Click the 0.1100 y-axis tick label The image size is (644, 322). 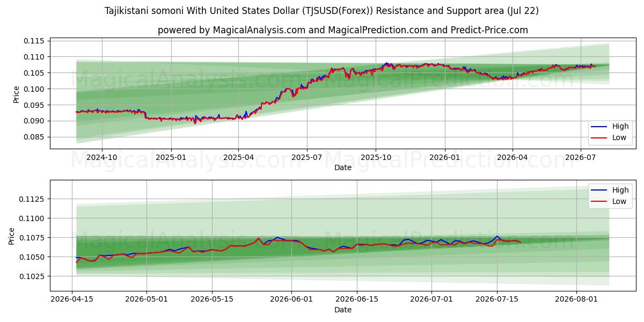pyautogui.click(x=32, y=218)
